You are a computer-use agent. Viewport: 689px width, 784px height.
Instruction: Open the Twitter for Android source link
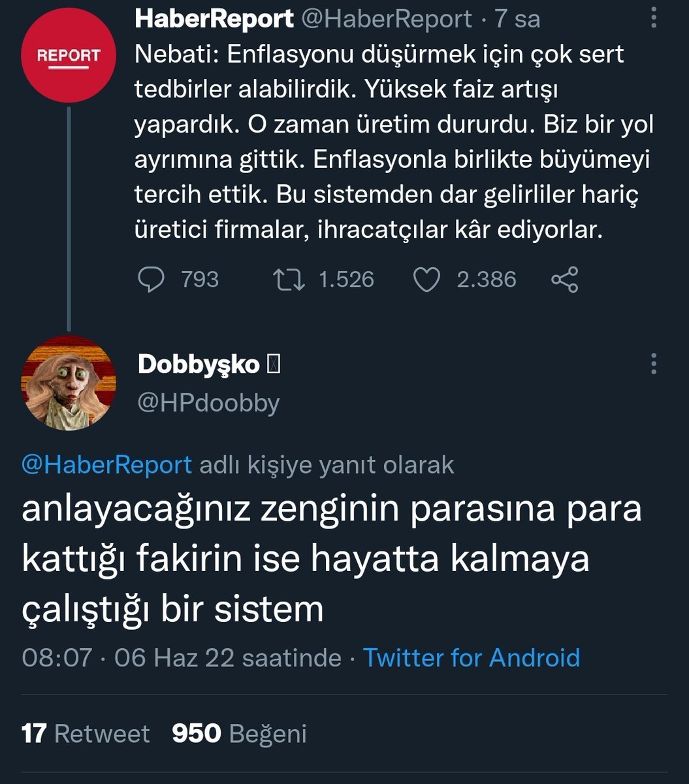(472, 657)
